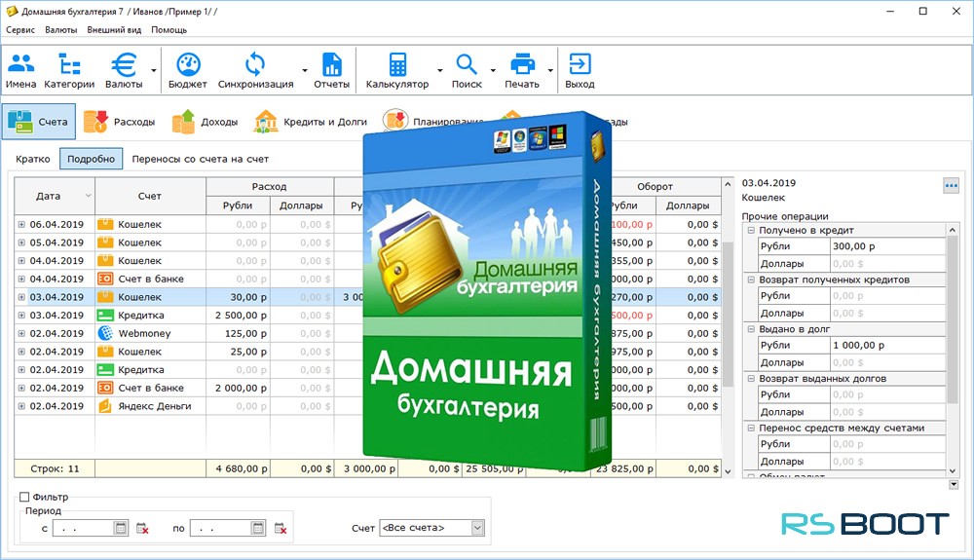
Task: Expand the 06.04.2019 Кошелек row
Action: click(21, 224)
